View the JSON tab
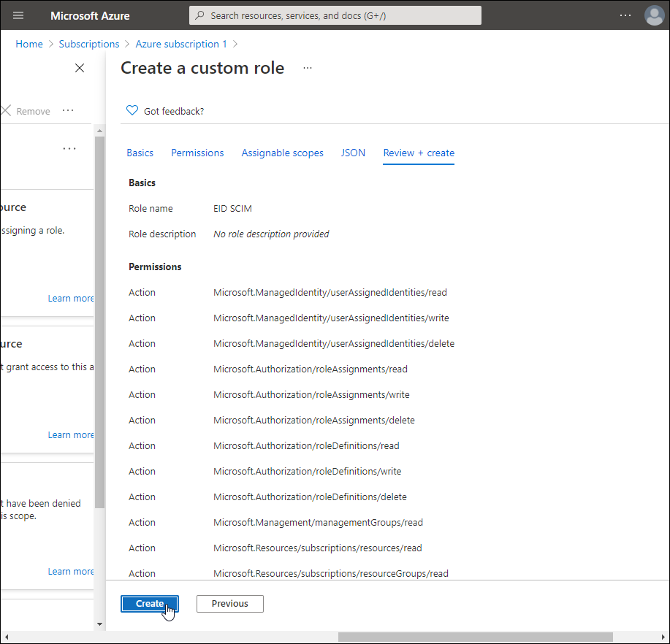Screen dimensions: 670x644 tap(353, 153)
